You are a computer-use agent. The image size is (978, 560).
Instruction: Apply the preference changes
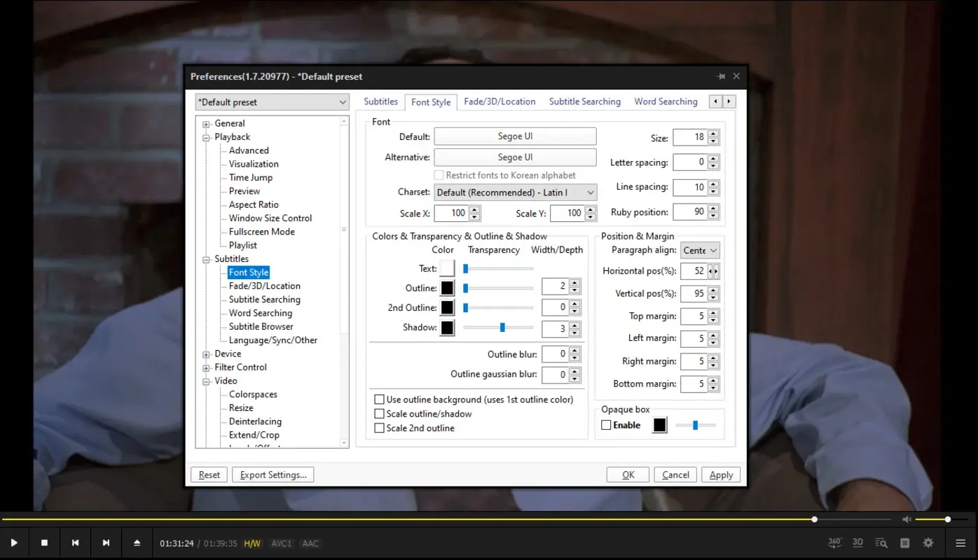721,475
